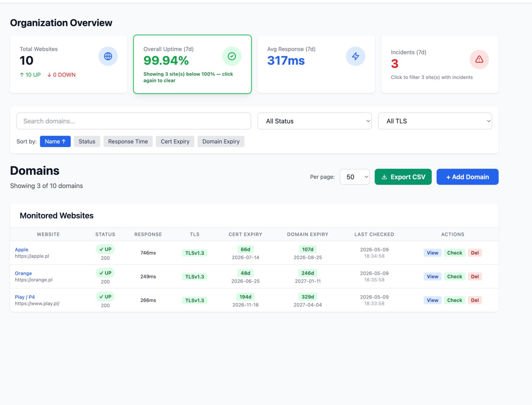Click Del for the Apple row

pos(475,253)
